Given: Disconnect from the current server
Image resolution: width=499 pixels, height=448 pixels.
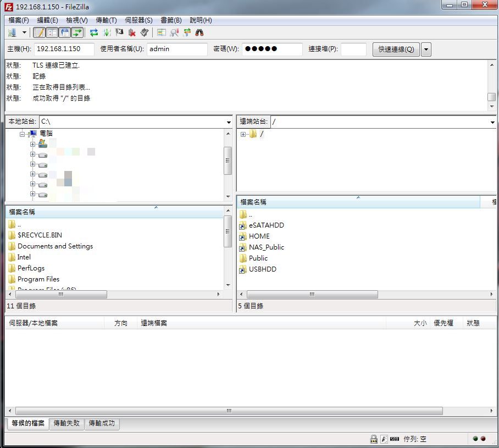Looking at the screenshot, I should 132,32.
